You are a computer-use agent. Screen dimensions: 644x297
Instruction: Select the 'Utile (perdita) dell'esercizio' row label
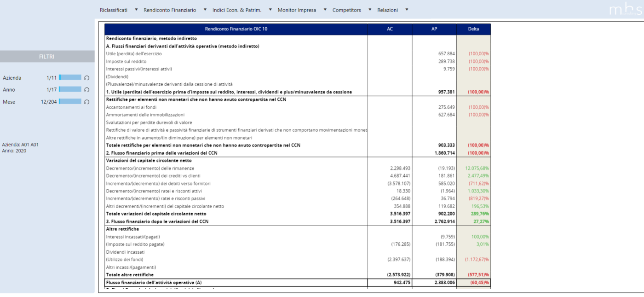134,54
